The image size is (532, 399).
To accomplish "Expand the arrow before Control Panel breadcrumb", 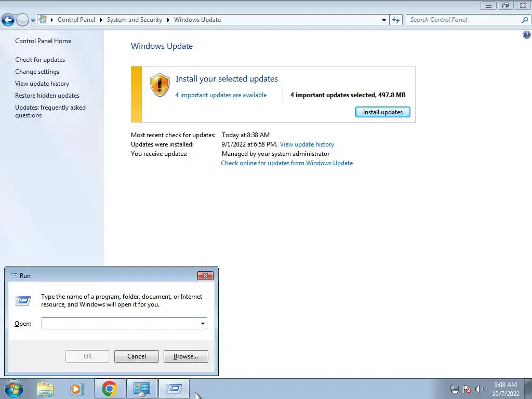I will pos(52,20).
